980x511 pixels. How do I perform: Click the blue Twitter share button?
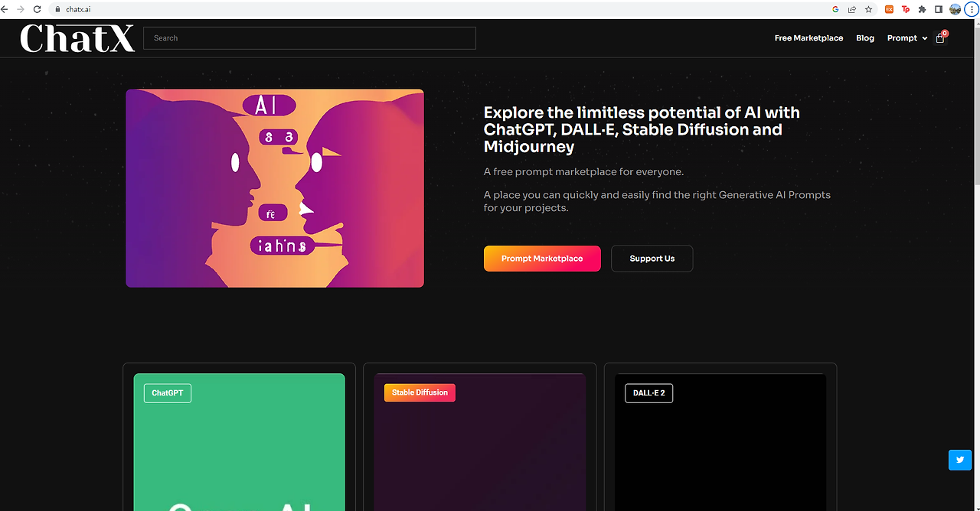tap(960, 460)
